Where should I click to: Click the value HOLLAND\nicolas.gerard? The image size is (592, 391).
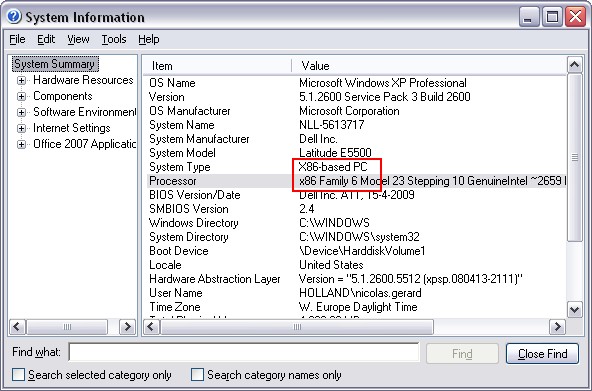click(x=360, y=292)
